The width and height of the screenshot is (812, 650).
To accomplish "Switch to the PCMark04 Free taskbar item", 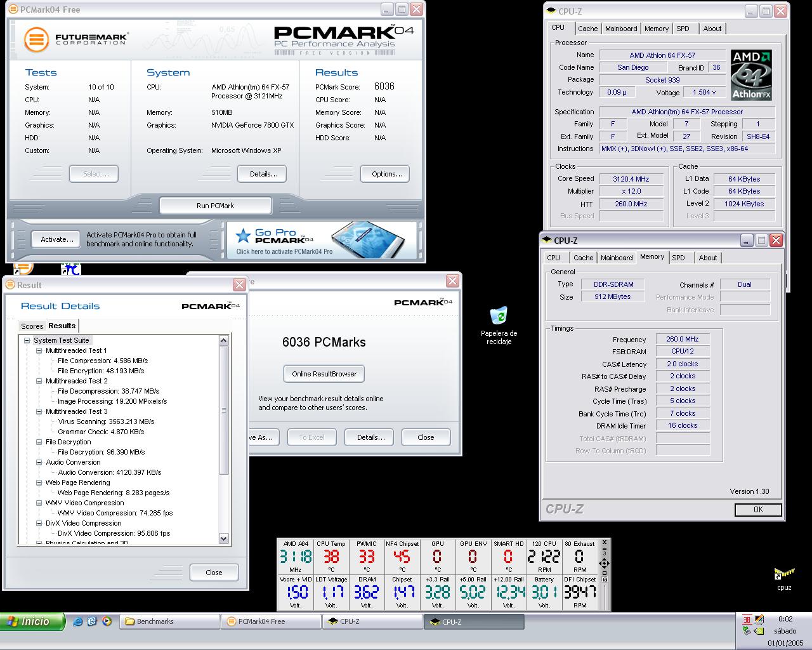I will [271, 621].
